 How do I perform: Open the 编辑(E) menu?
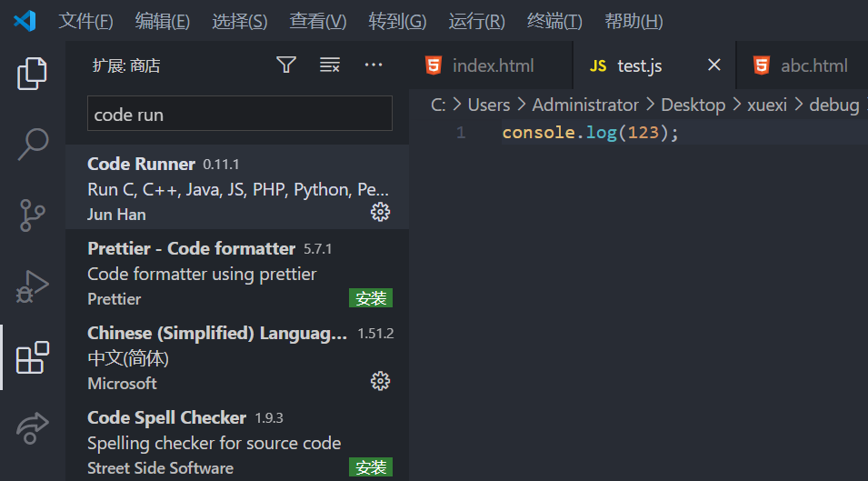tap(162, 21)
